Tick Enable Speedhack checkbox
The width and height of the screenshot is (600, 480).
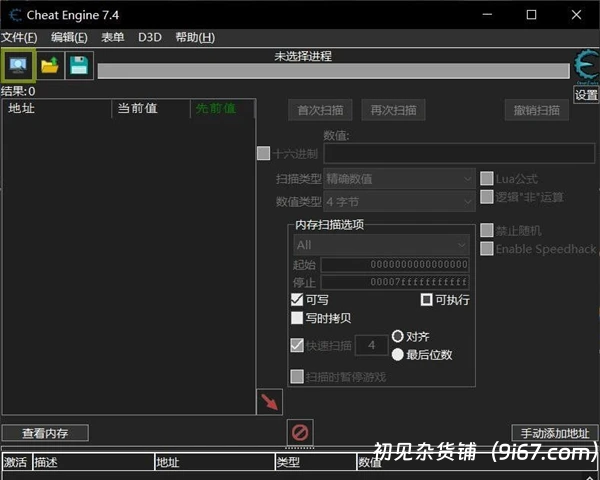click(486, 248)
